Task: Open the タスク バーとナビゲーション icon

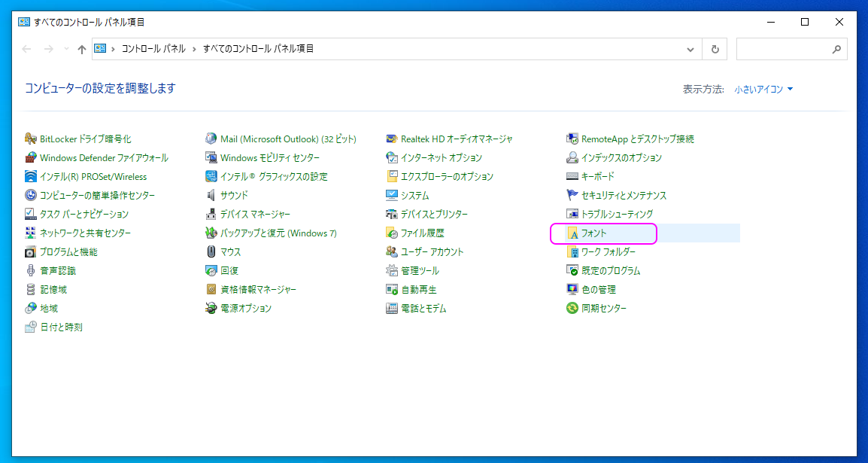Action: 30,214
